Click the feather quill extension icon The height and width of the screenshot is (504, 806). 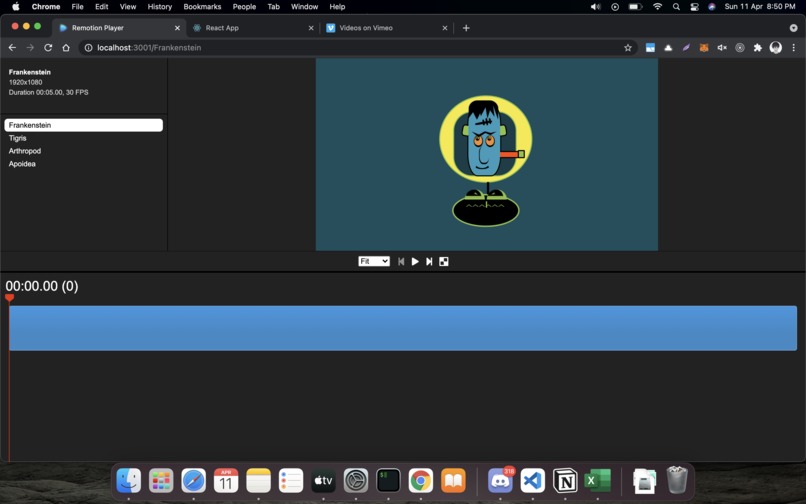(x=686, y=47)
